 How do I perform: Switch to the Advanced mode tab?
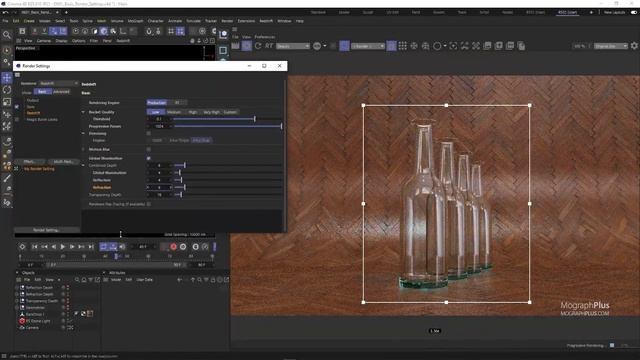tap(61, 92)
